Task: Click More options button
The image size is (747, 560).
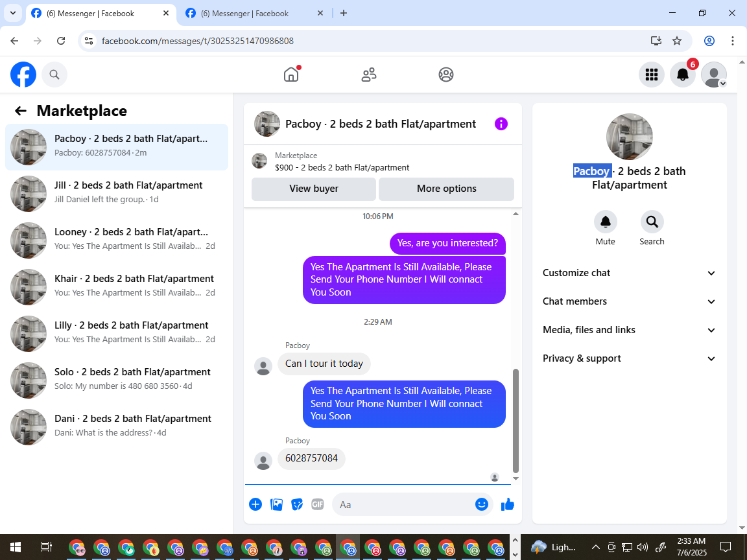Action: pyautogui.click(x=446, y=189)
